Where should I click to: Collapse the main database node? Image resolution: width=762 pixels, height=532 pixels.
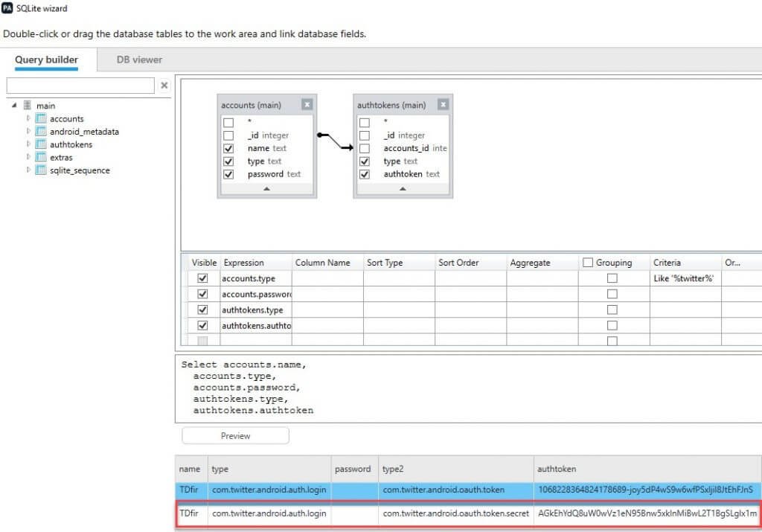(14, 105)
